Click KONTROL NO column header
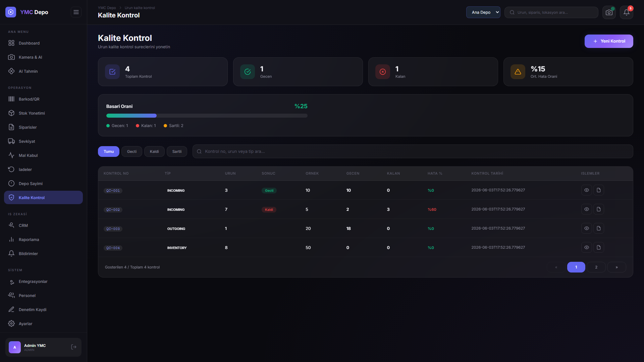The image size is (644, 362). click(116, 174)
